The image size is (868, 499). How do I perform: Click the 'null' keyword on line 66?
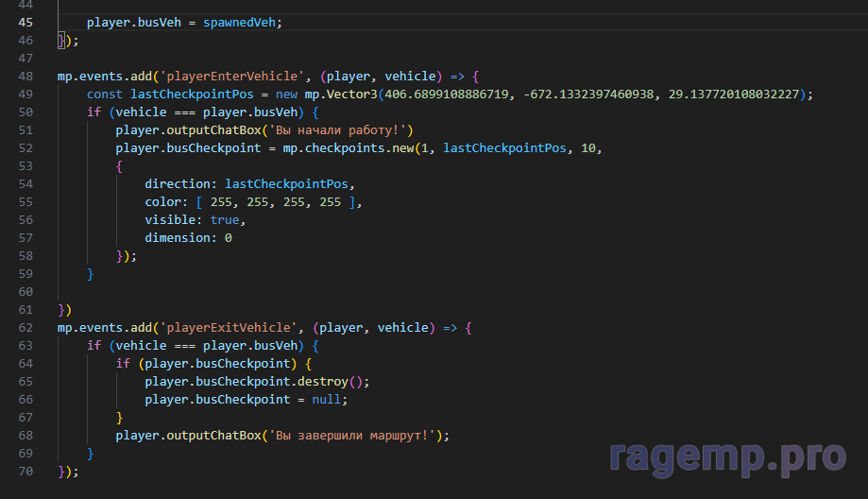click(326, 400)
